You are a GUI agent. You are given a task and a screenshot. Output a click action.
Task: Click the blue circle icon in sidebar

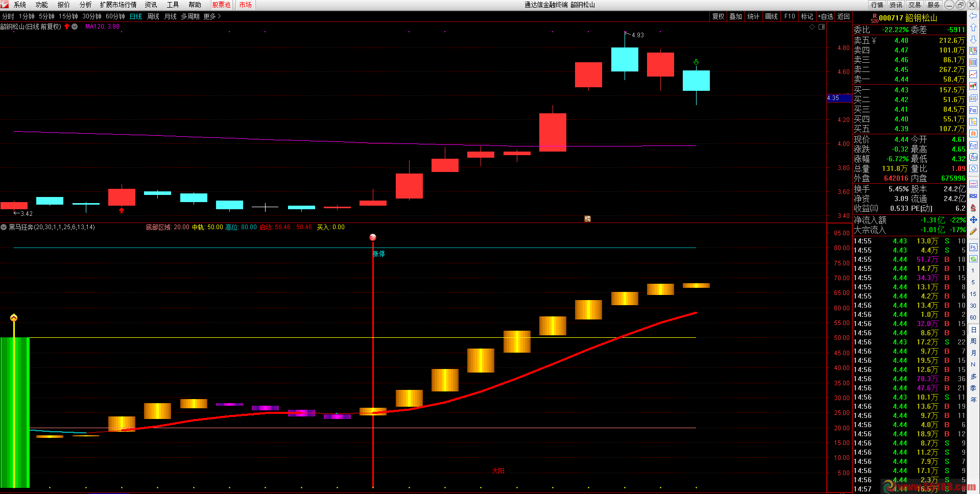973,168
